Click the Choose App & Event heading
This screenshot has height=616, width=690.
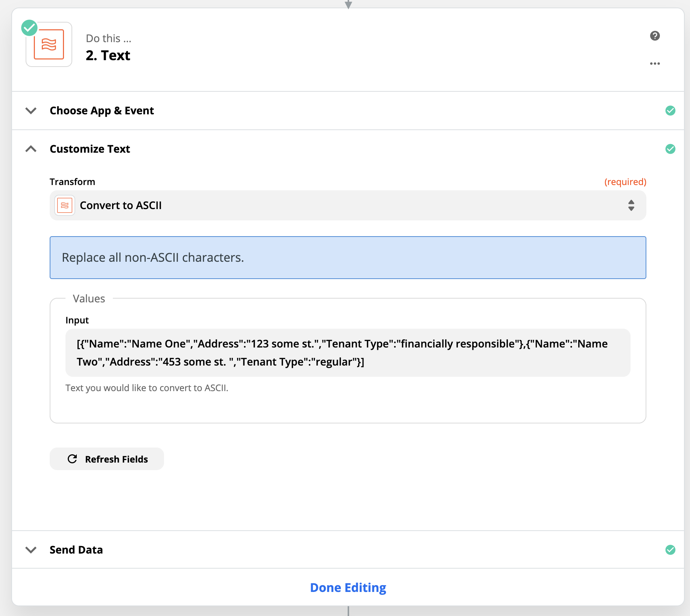coord(102,111)
